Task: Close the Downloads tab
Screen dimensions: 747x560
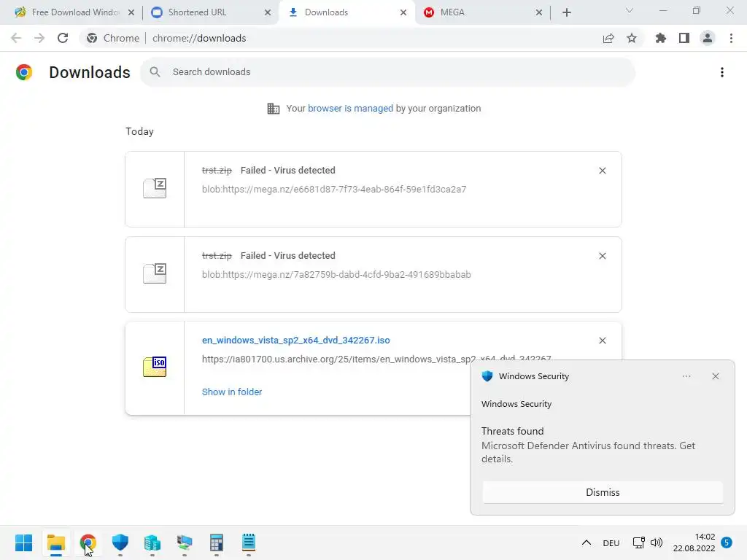Action: (x=403, y=12)
